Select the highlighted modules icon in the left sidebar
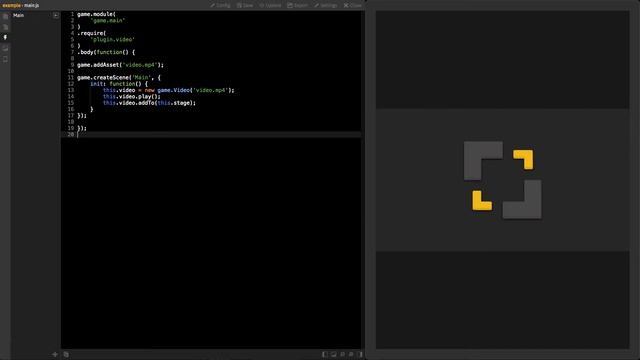The width and height of the screenshot is (640, 360). coord(5,38)
